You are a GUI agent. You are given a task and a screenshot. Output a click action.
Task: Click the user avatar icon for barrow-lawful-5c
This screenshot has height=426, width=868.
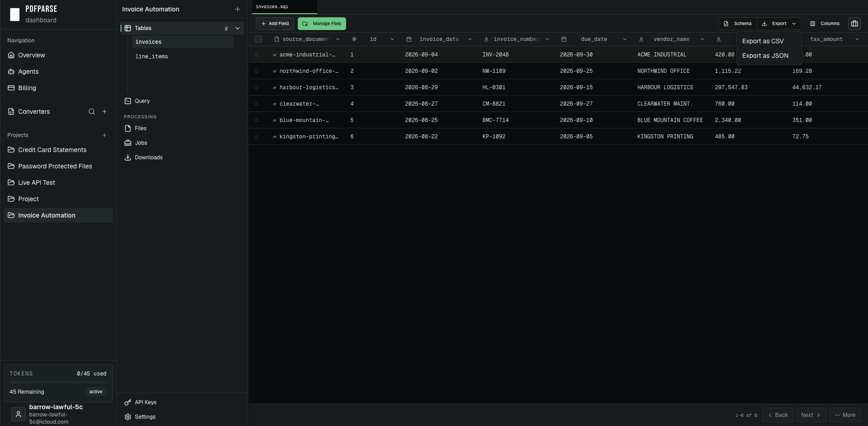pos(18,414)
